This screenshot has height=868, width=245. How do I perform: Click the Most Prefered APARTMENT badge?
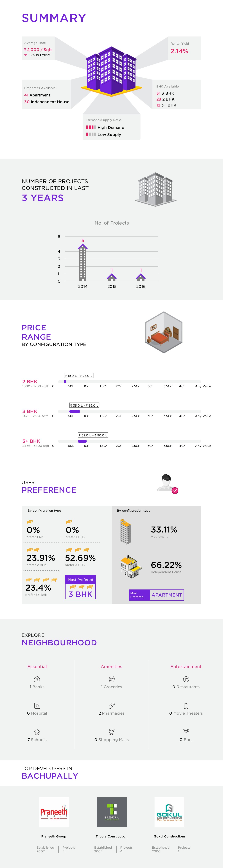coord(156,595)
